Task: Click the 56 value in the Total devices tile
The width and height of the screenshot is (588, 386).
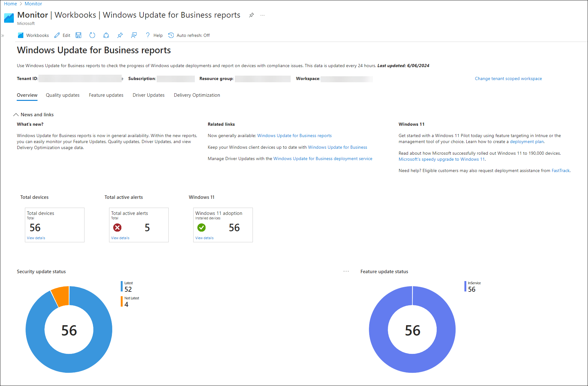Action: point(35,228)
